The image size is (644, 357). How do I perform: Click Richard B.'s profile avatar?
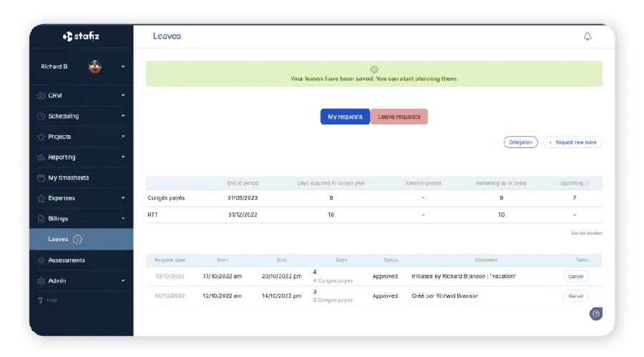[94, 67]
